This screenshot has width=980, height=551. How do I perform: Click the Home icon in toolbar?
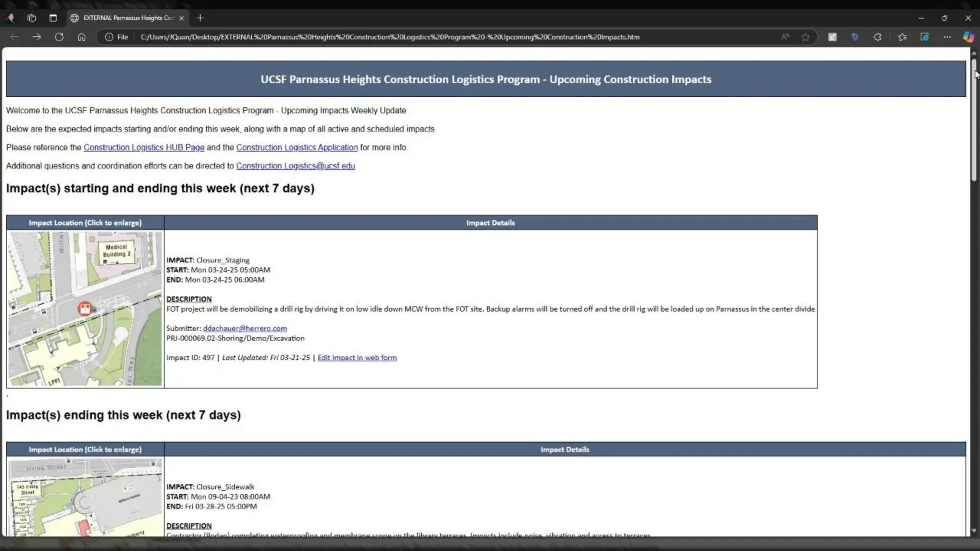pos(81,37)
